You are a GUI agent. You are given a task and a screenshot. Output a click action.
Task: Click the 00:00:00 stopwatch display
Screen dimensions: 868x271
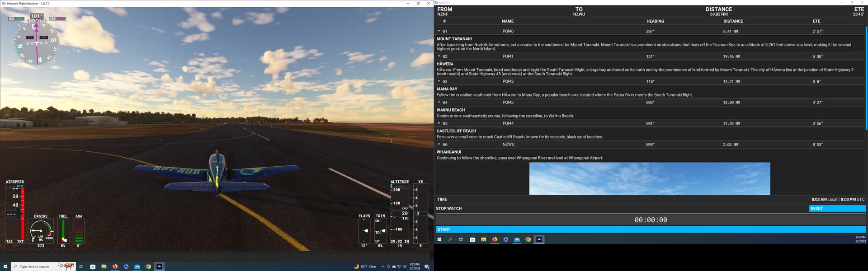coord(651,220)
